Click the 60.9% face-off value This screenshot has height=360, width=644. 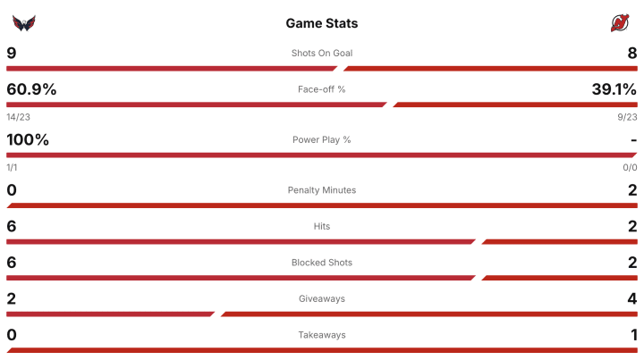pyautogui.click(x=31, y=89)
